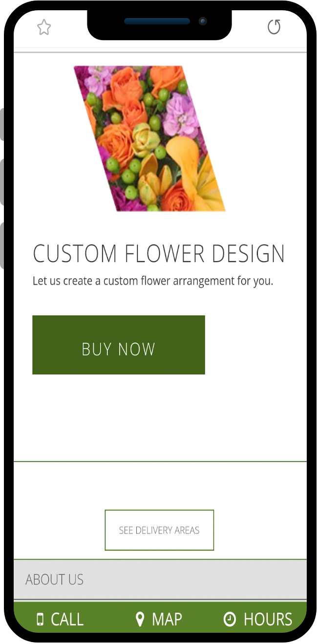317x644 pixels.
Task: Click the phone's volume down side button
Action: pyautogui.click(x=2, y=245)
